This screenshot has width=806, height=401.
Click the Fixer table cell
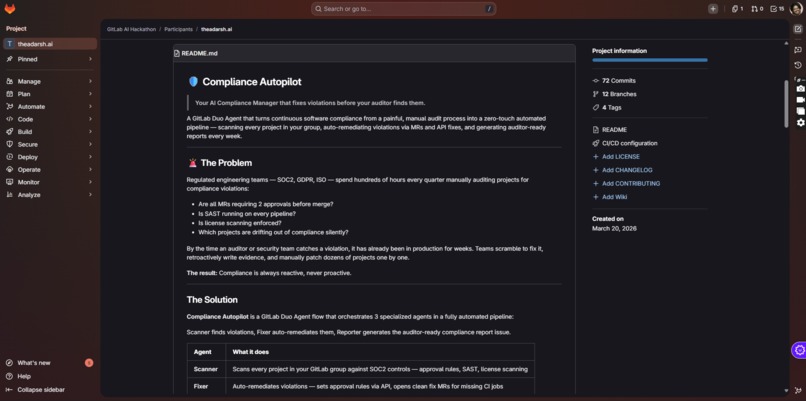pyautogui.click(x=206, y=386)
